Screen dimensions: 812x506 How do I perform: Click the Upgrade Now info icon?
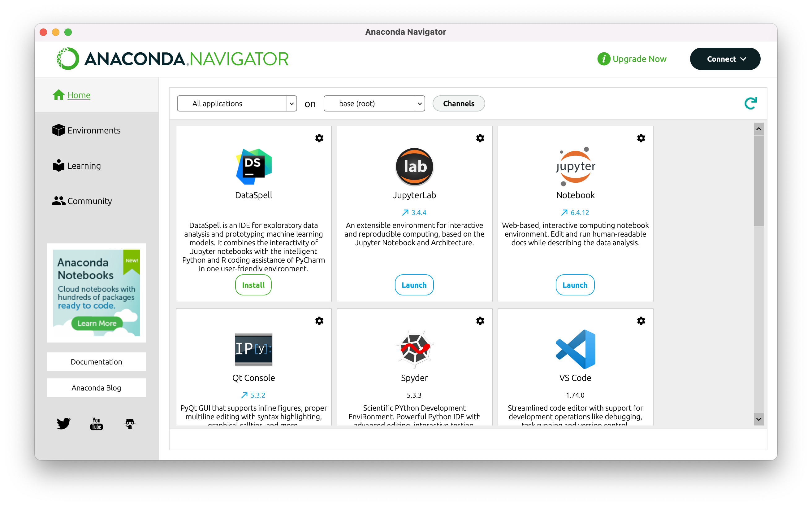[604, 59]
